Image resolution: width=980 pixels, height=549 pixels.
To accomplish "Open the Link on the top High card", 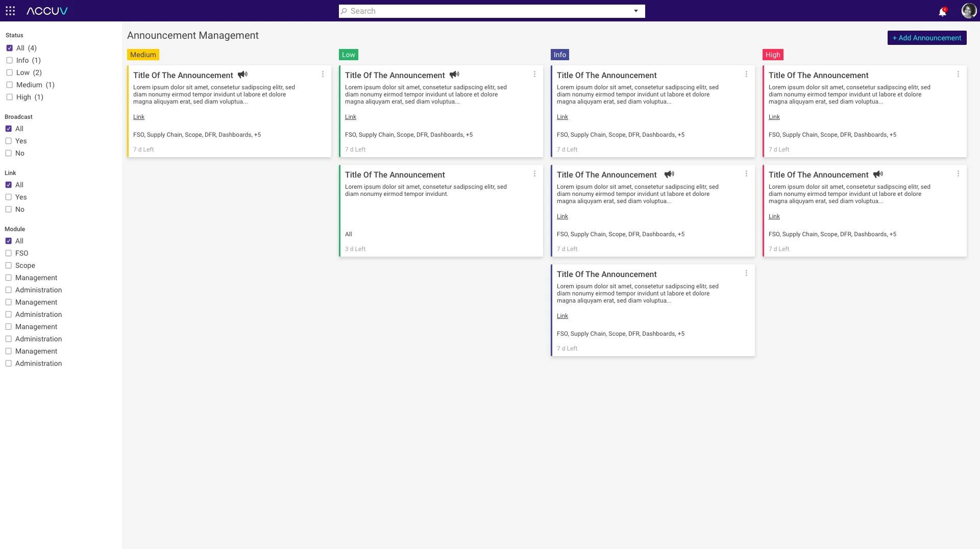I will 774,117.
